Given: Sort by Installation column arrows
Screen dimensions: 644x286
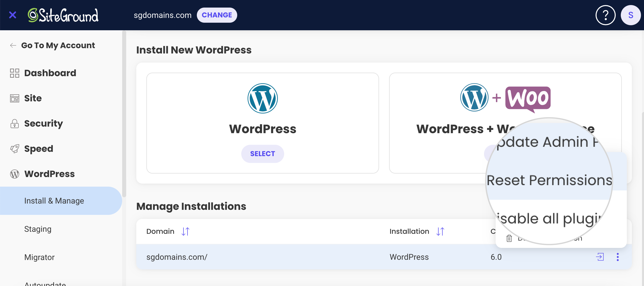Looking at the screenshot, I should [440, 231].
